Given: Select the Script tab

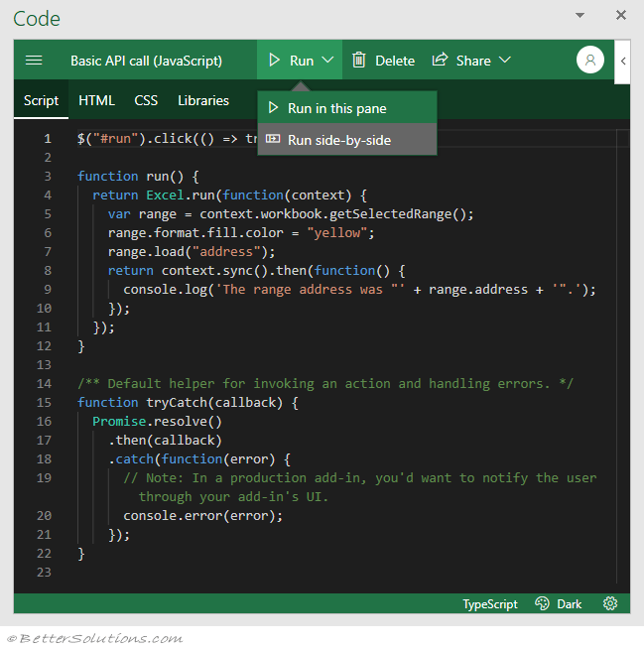Looking at the screenshot, I should [42, 100].
